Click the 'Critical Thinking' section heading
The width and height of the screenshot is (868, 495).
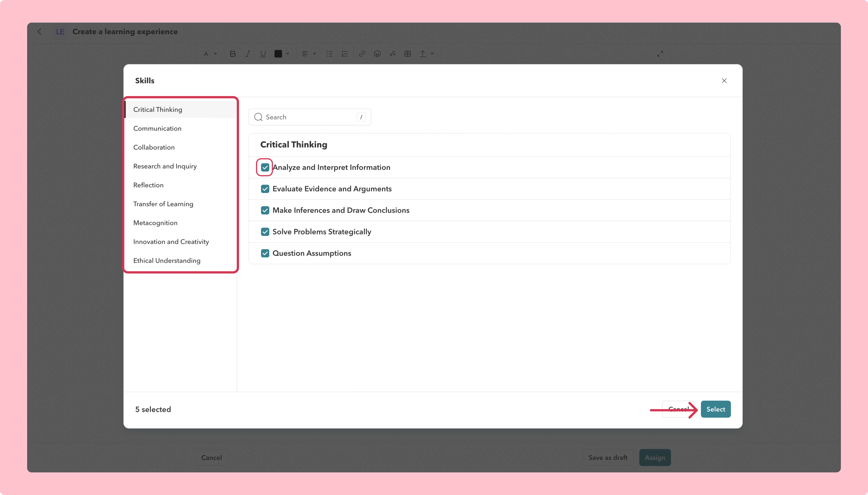pyautogui.click(x=294, y=145)
